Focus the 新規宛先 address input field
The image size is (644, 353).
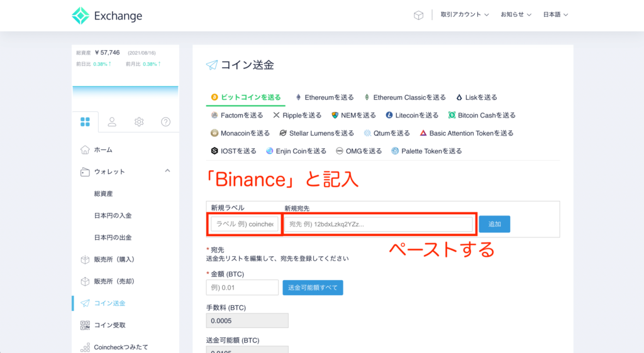click(378, 224)
